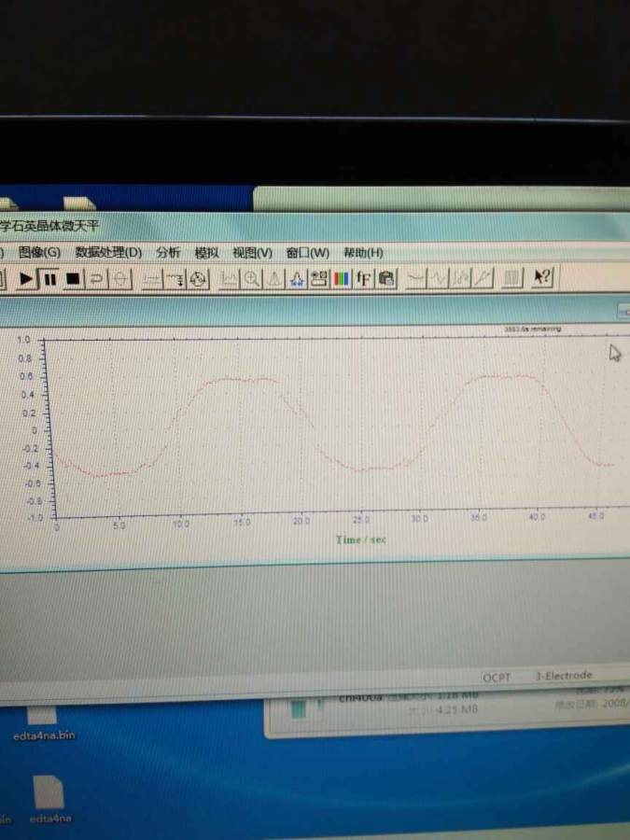Open the Graph Options icon
Image resolution: width=630 pixels, height=840 pixels.
coord(319,278)
